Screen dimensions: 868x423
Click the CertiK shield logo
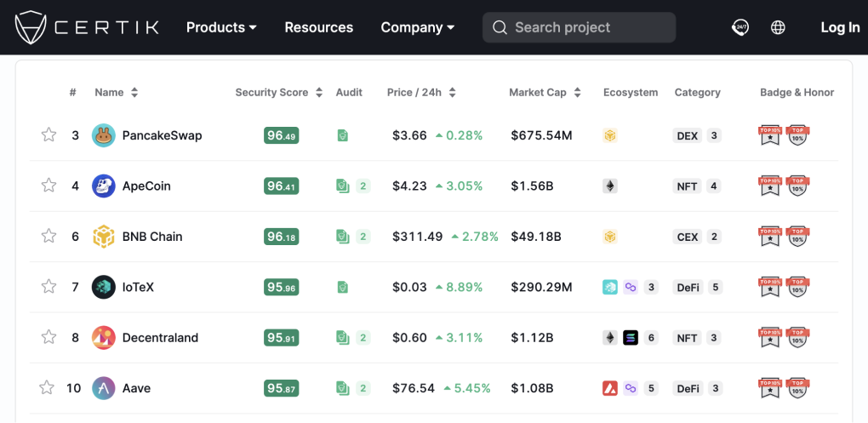point(32,27)
